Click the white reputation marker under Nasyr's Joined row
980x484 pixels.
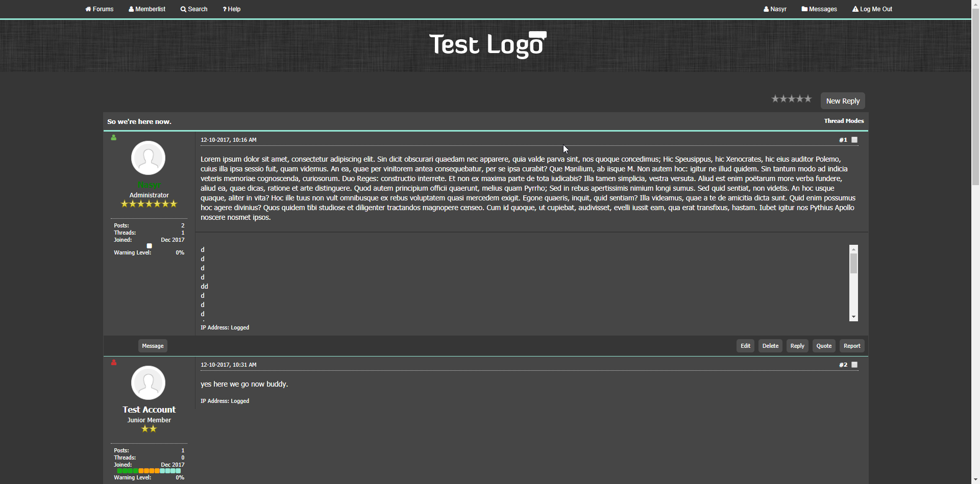[149, 246]
